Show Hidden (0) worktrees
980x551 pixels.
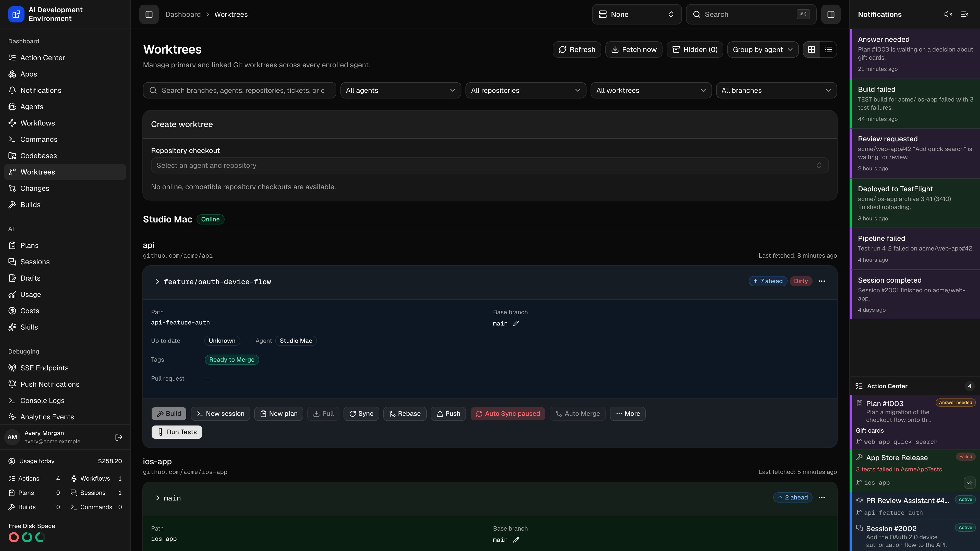tap(695, 49)
